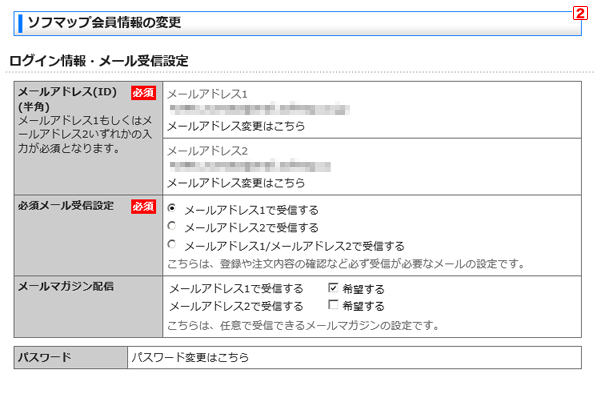The image size is (597, 402).
Task: Click the 必須 badge beside メールアドレス(ID)
Action: point(144,93)
